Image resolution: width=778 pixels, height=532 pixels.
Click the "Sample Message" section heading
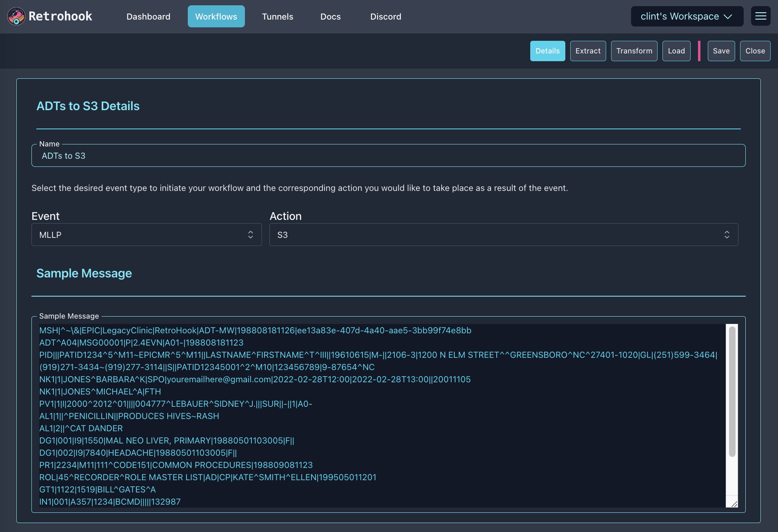(84, 273)
